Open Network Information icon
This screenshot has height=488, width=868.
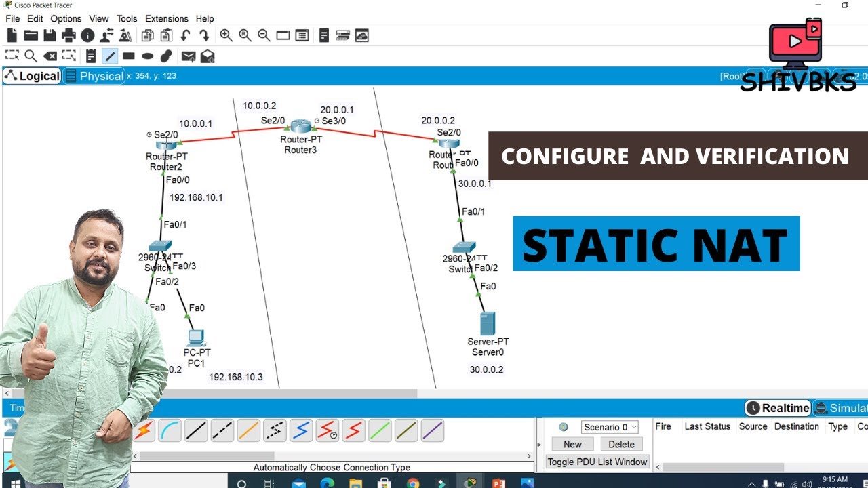click(87, 36)
